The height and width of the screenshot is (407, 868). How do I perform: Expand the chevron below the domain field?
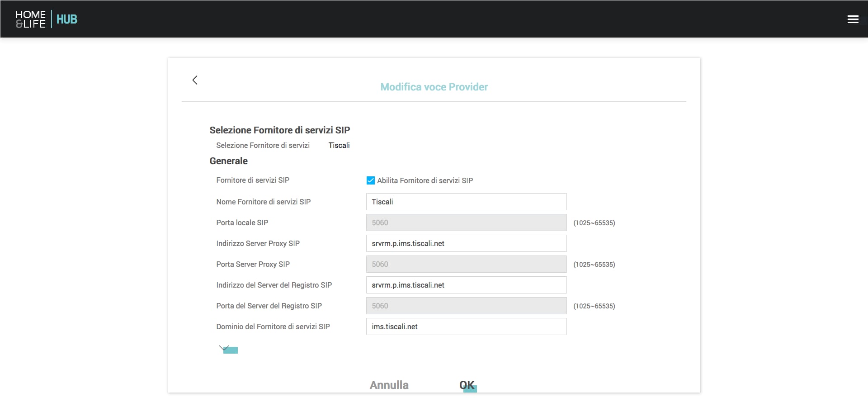coord(228,349)
